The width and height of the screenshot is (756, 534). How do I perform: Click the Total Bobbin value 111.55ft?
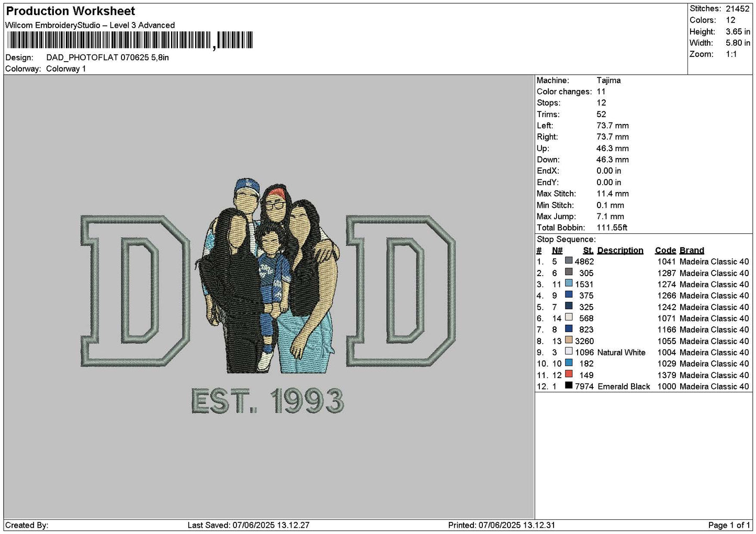click(612, 228)
